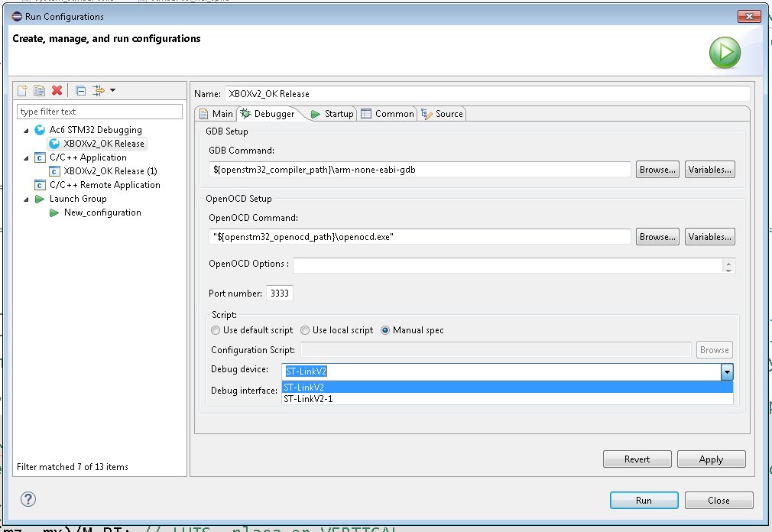
Task: Click the GDB Command text field
Action: [420, 169]
